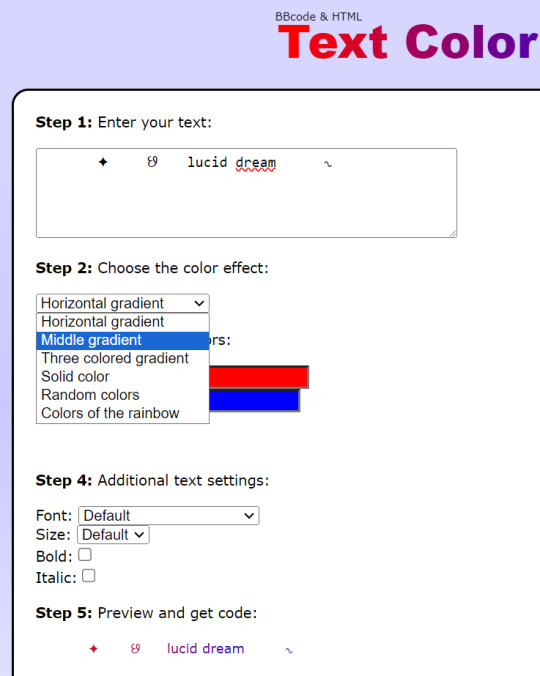Click the misspelled word dream
The image size is (540, 676).
click(x=256, y=163)
